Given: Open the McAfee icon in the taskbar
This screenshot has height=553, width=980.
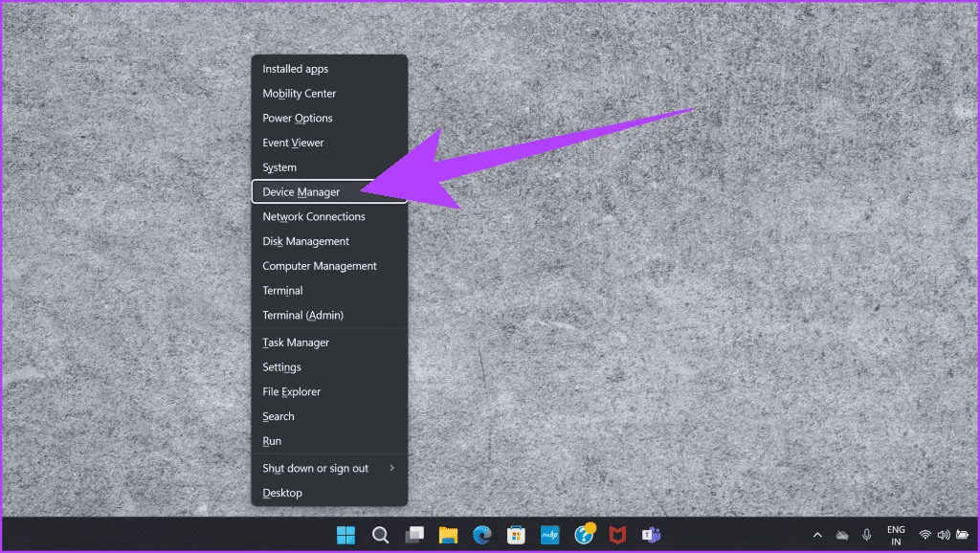Looking at the screenshot, I should (618, 535).
